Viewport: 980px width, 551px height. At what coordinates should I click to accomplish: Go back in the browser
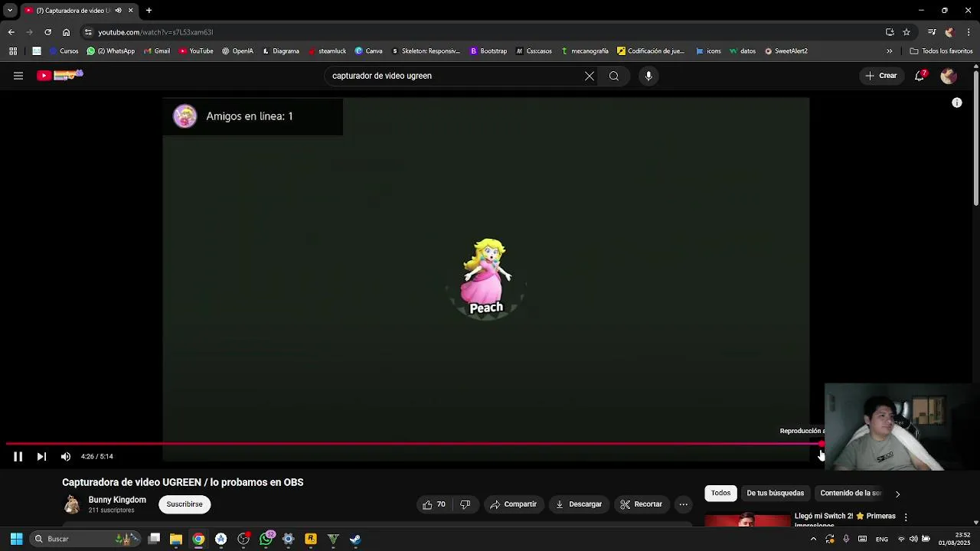[x=11, y=32]
